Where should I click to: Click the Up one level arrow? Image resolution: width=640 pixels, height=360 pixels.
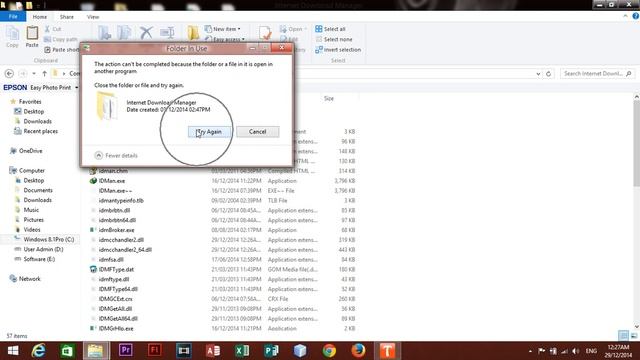(44, 73)
